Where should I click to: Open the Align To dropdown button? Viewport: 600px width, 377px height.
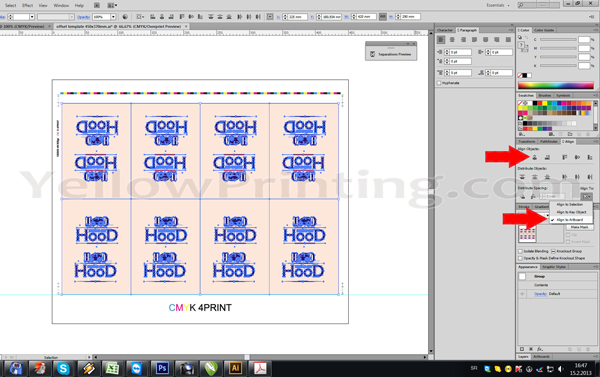[x=586, y=196]
